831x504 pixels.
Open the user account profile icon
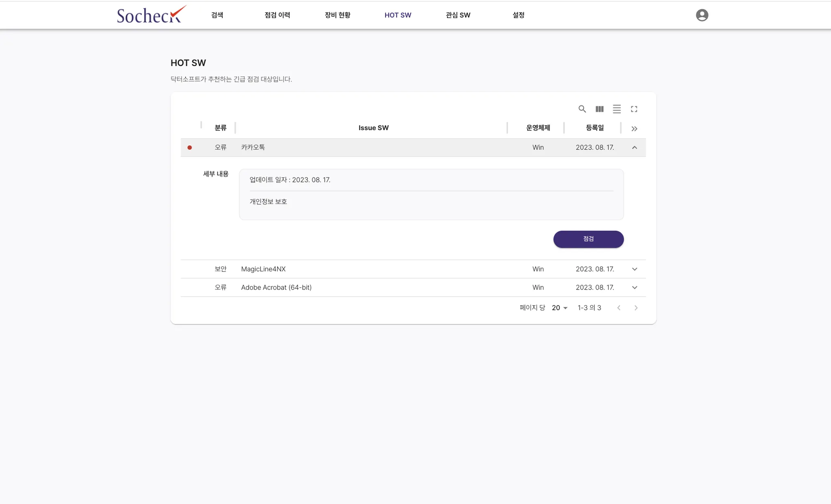(x=702, y=15)
